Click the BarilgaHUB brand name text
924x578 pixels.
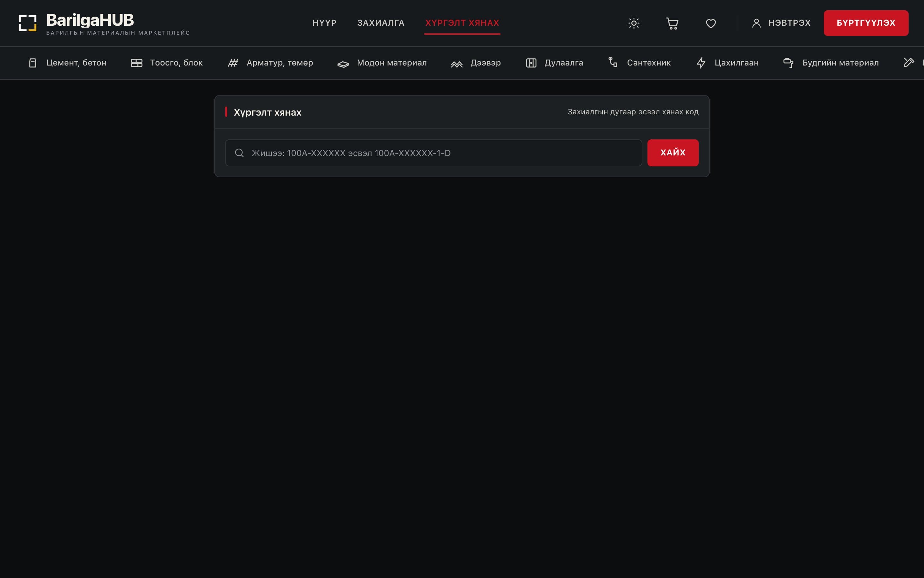pos(90,20)
